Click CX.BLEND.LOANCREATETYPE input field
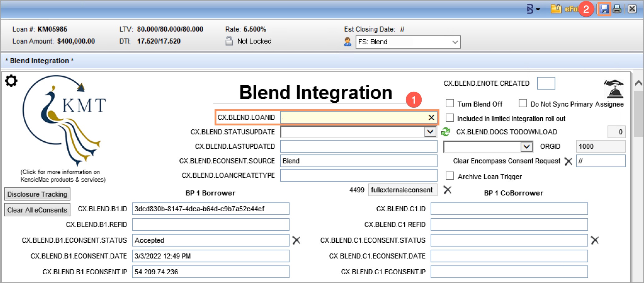Image resolution: width=644 pixels, height=283 pixels. coord(359,175)
